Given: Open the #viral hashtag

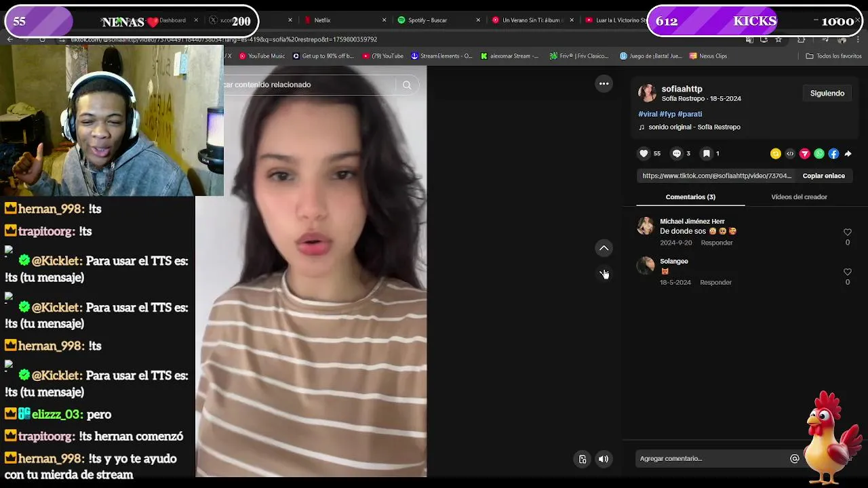Looking at the screenshot, I should point(648,114).
